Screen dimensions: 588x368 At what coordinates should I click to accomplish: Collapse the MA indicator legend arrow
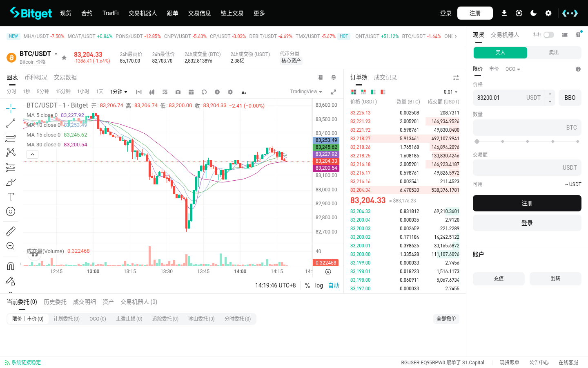click(x=33, y=154)
